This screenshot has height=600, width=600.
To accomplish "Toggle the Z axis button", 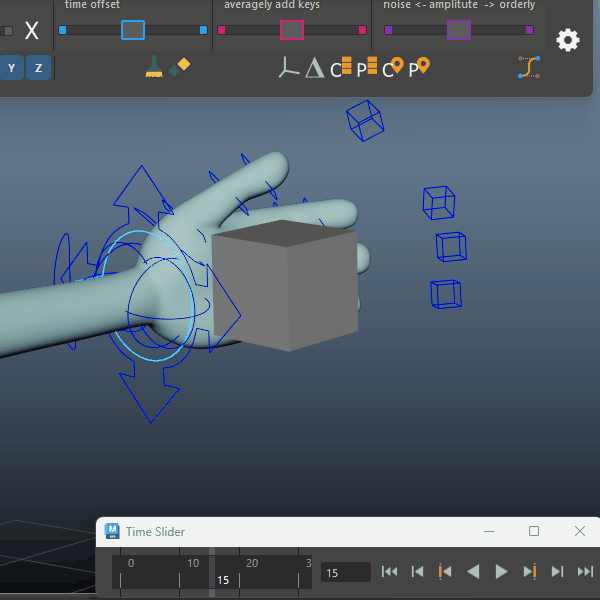I will tap(38, 68).
